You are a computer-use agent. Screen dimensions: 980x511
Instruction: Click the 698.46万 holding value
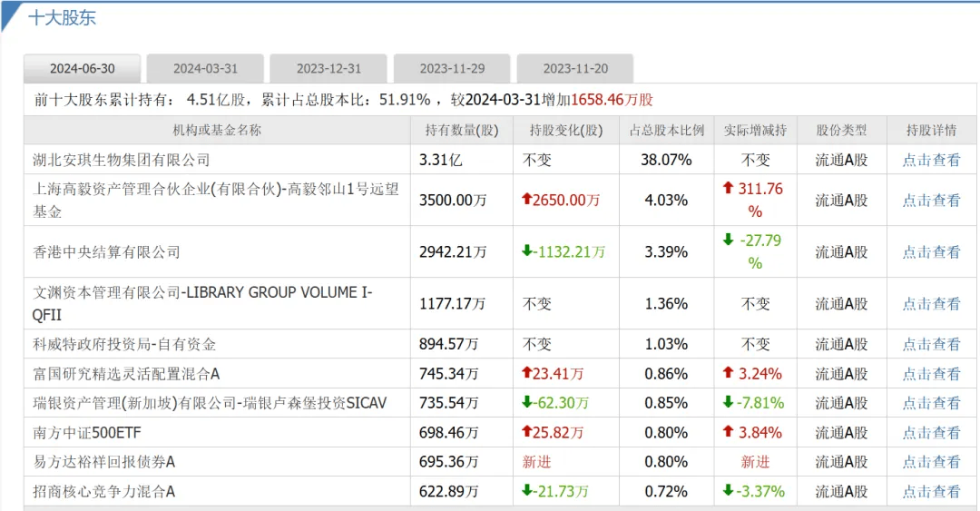tap(449, 433)
